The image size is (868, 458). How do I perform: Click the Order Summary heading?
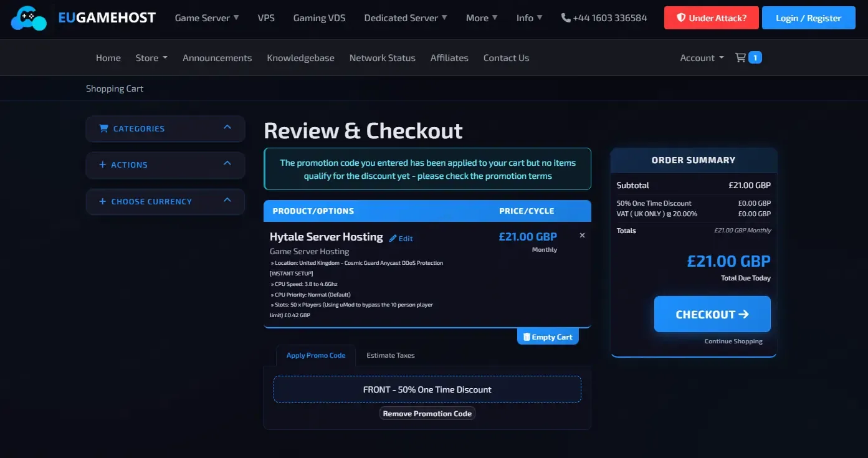click(694, 160)
